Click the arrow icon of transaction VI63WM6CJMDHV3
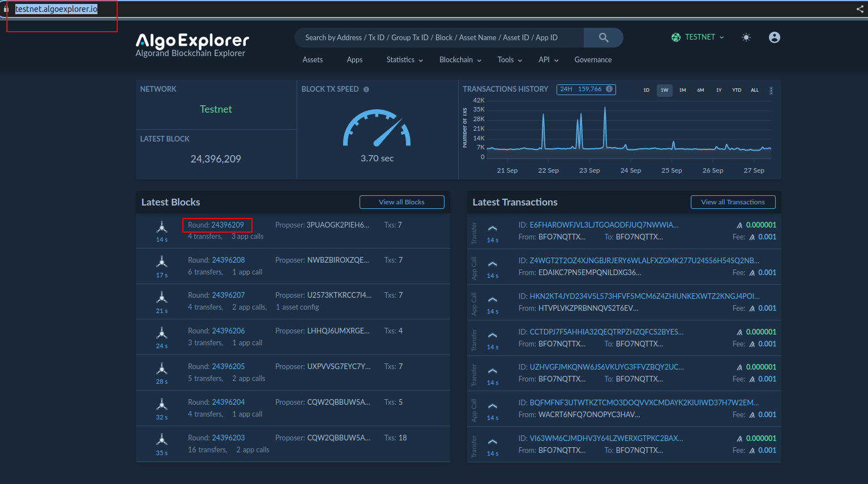This screenshot has height=484, width=868. 493,442
